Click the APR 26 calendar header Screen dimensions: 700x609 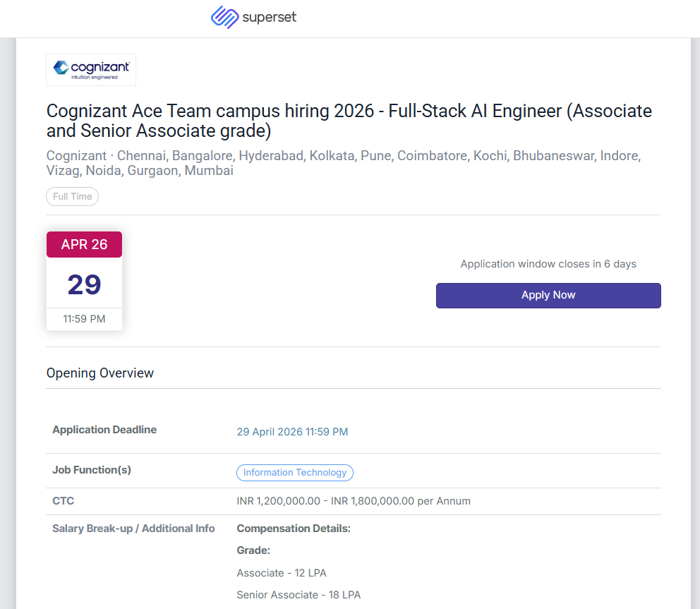pos(84,244)
